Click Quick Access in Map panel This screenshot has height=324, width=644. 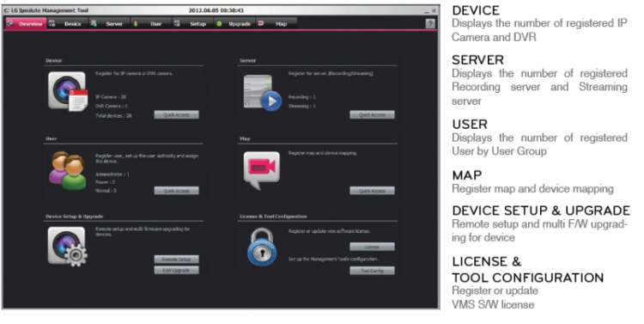(x=372, y=191)
